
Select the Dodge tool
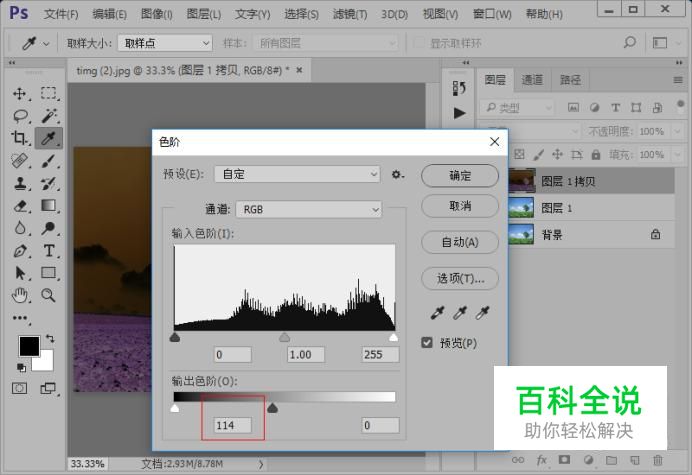click(49, 228)
